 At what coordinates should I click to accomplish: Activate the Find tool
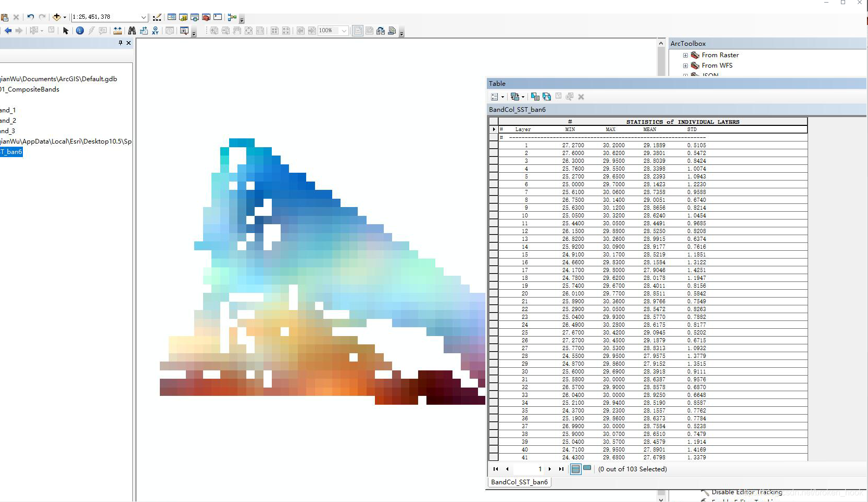[x=131, y=31]
